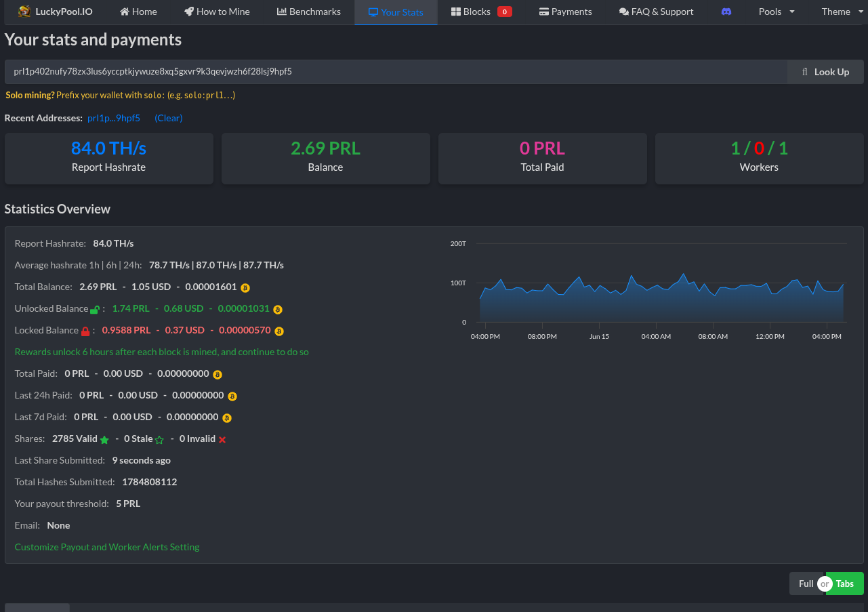The height and width of the screenshot is (612, 868).
Task: Go to the Blocks tab
Action: [481, 12]
